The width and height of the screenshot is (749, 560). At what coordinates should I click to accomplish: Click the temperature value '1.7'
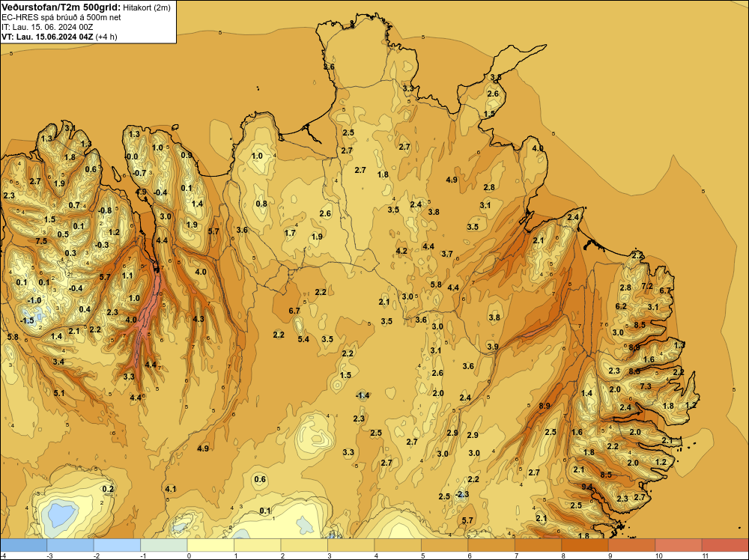tap(289, 233)
